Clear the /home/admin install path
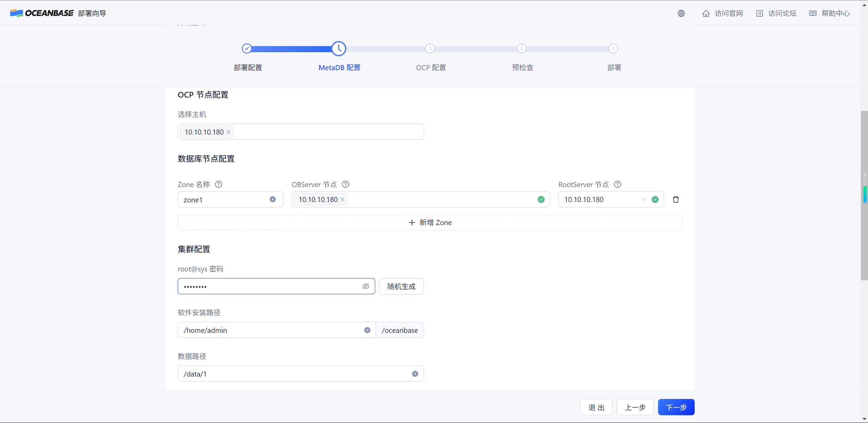This screenshot has height=423, width=868. (x=367, y=330)
